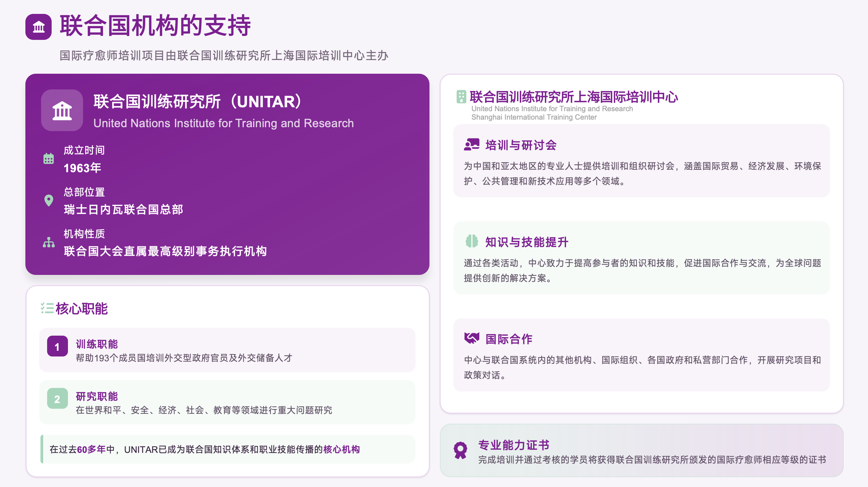Viewport: 868px width, 487px height.
Task: Click the 核心职能 section heading
Action: point(82,308)
